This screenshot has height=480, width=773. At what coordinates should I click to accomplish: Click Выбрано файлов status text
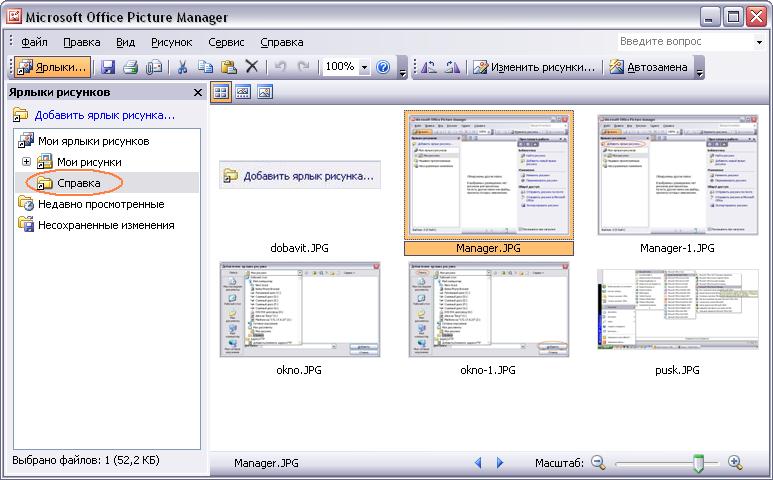click(x=86, y=460)
